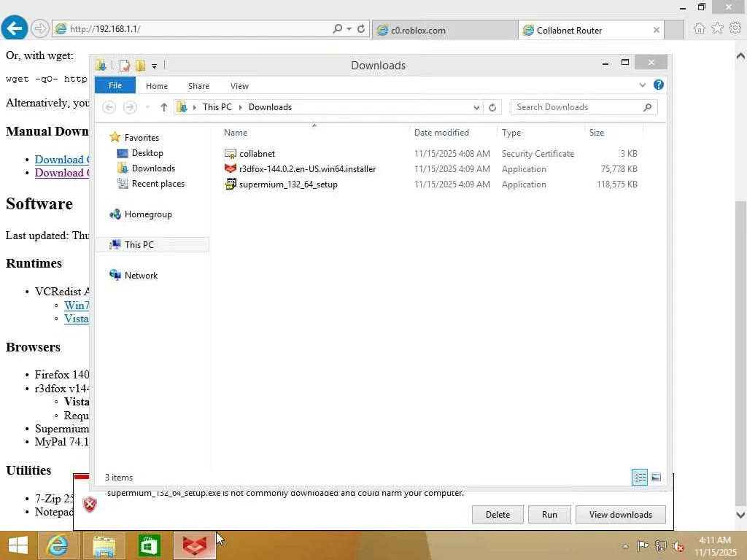747x560 pixels.
Task: Click the New folder icon in Explorer quick access toolbar
Action: 140,65
